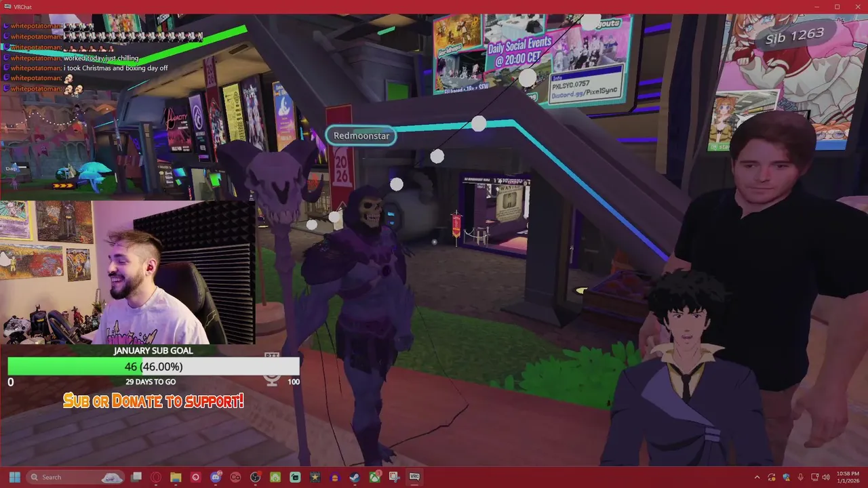Switch to Discord from the taskbar
868x488 pixels.
click(216, 477)
